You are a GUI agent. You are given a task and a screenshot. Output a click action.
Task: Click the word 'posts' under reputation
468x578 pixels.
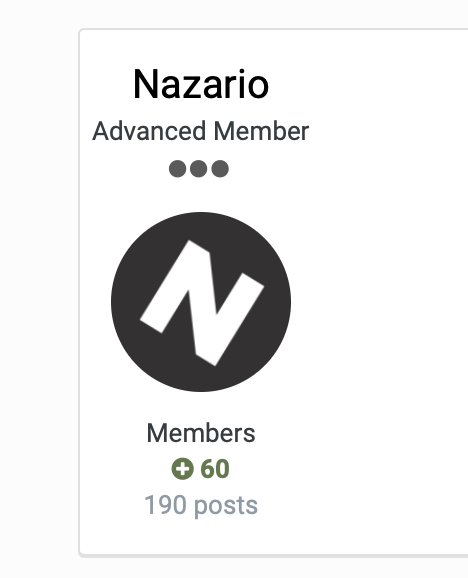click(x=226, y=506)
